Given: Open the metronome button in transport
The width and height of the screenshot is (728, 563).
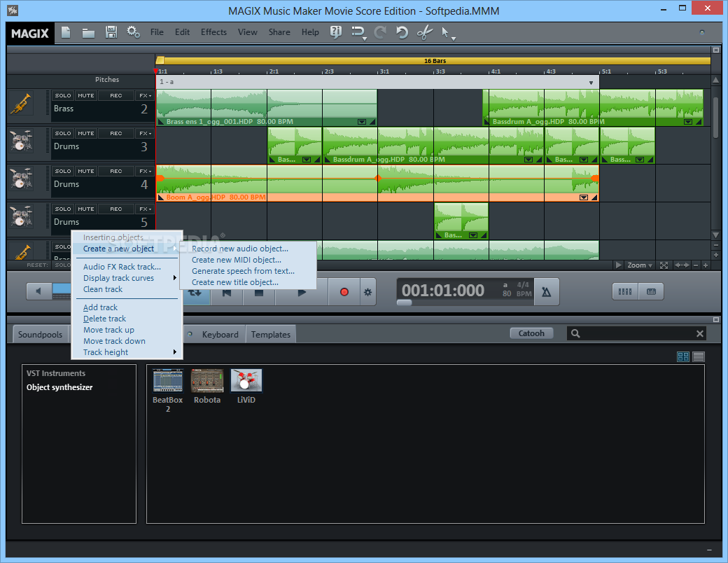Looking at the screenshot, I should pyautogui.click(x=547, y=292).
